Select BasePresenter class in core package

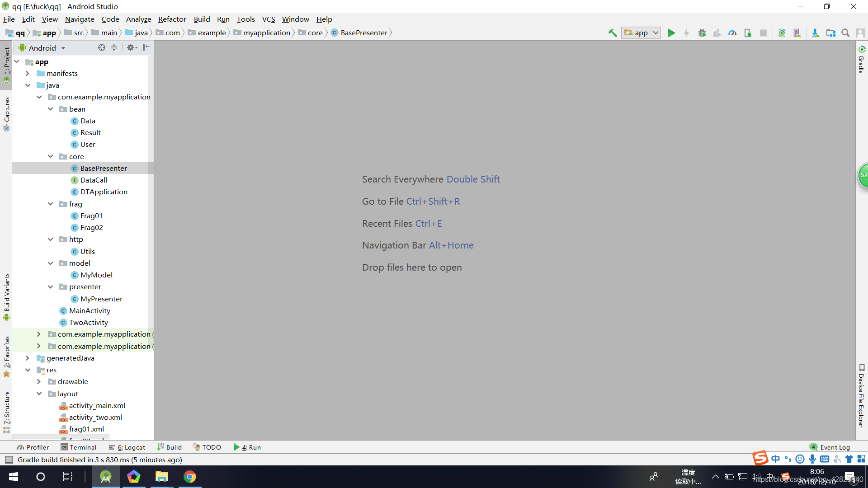[x=103, y=168]
